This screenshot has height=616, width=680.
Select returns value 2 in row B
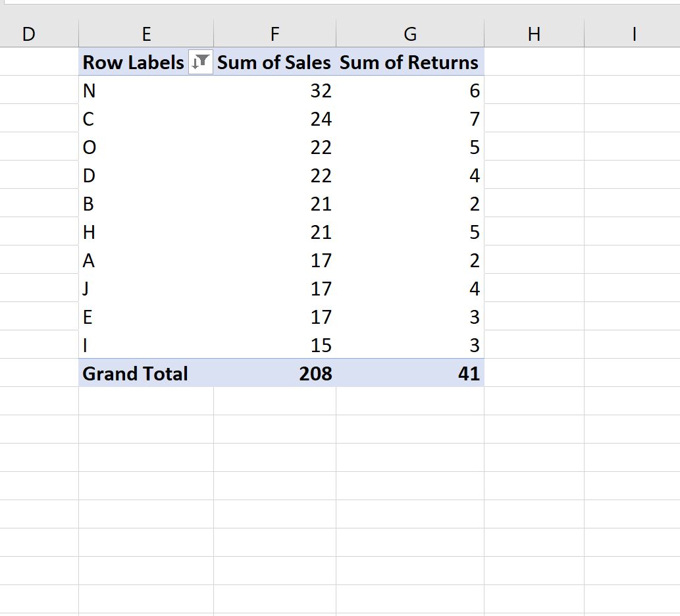[410, 203]
